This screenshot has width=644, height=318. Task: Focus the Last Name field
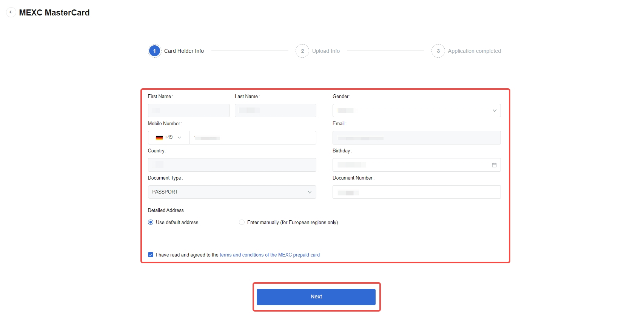tap(276, 111)
